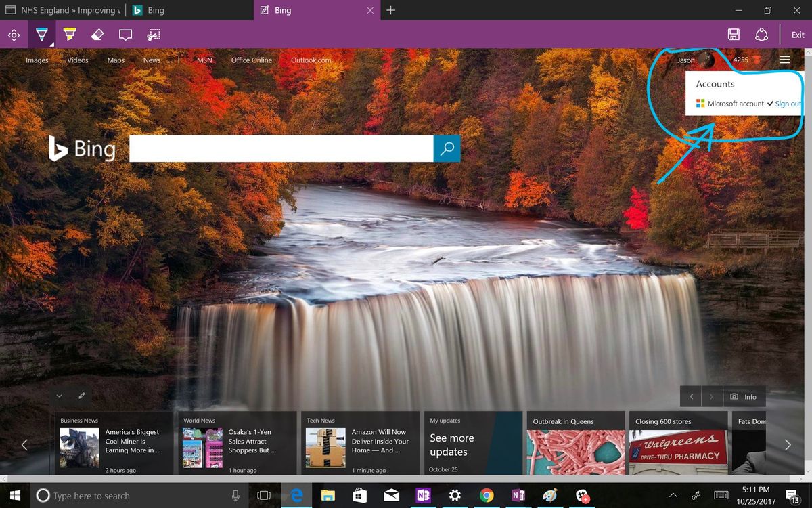
Task: Switch to NHS England tab
Action: pos(63,10)
